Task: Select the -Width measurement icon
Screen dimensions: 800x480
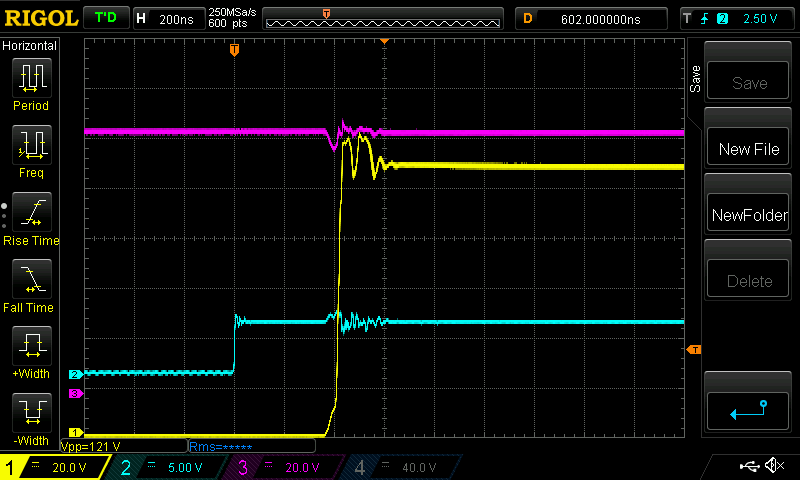Action: (x=31, y=414)
